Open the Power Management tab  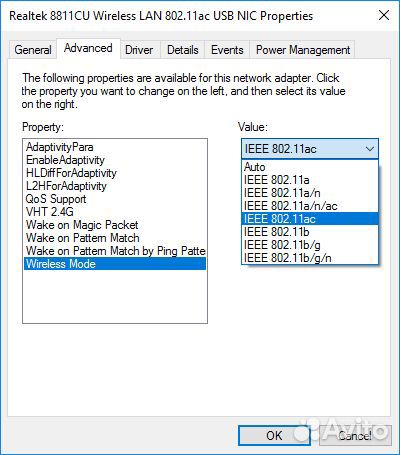point(303,50)
